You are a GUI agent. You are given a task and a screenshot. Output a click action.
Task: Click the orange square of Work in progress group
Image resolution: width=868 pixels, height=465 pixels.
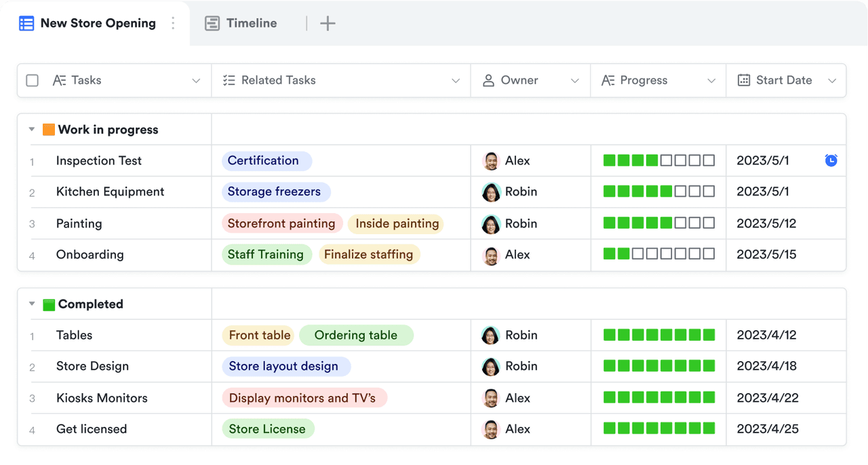(49, 130)
